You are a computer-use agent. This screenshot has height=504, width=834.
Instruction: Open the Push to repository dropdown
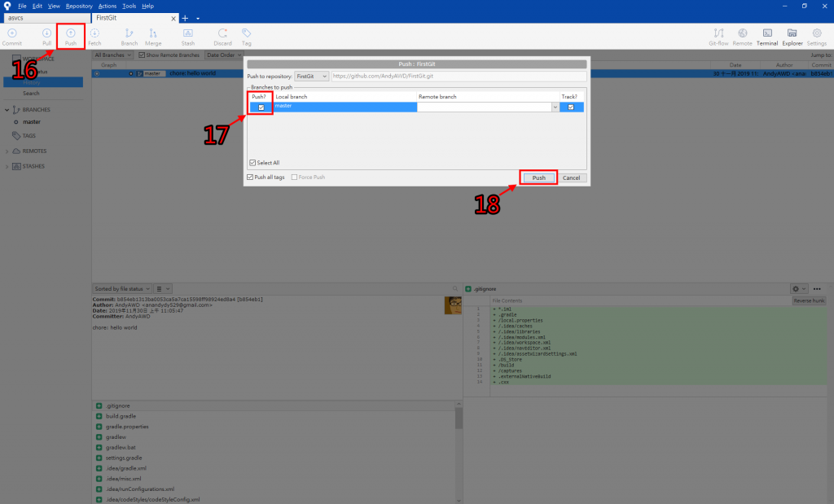click(x=312, y=76)
